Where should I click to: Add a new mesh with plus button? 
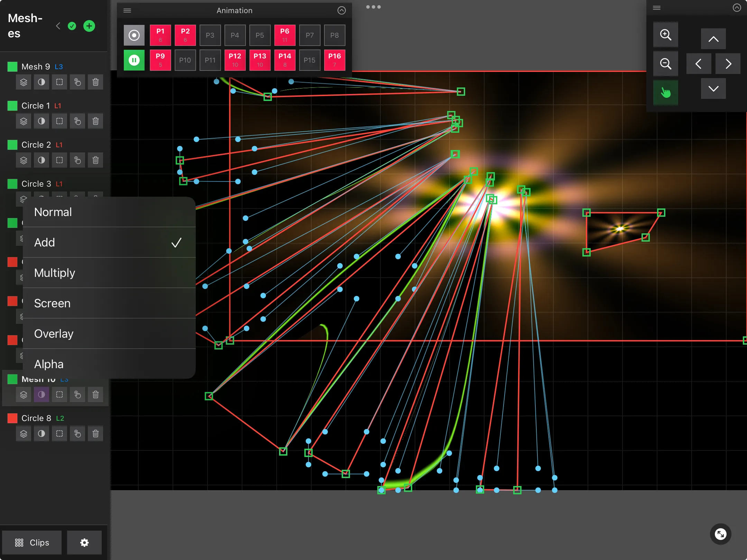[89, 26]
